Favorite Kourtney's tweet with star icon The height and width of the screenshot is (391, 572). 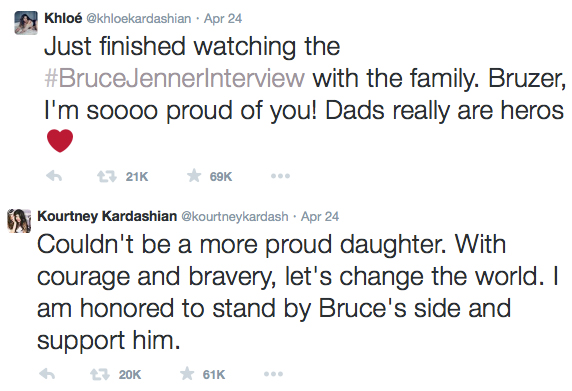tap(187, 373)
